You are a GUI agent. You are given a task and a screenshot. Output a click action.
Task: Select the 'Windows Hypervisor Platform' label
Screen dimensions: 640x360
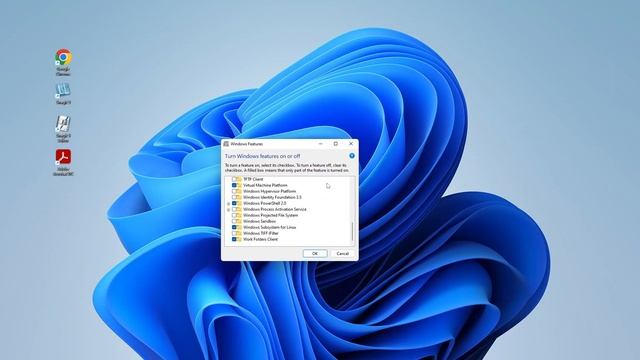pos(269,191)
